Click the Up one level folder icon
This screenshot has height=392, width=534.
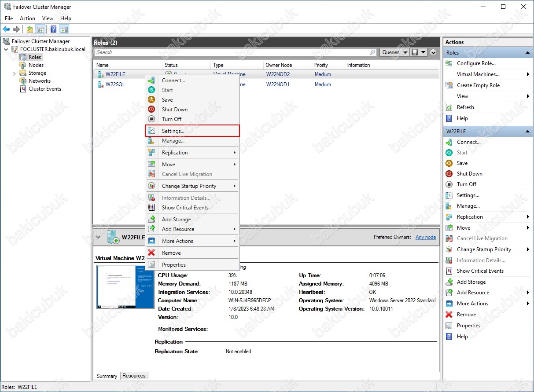(x=29, y=29)
